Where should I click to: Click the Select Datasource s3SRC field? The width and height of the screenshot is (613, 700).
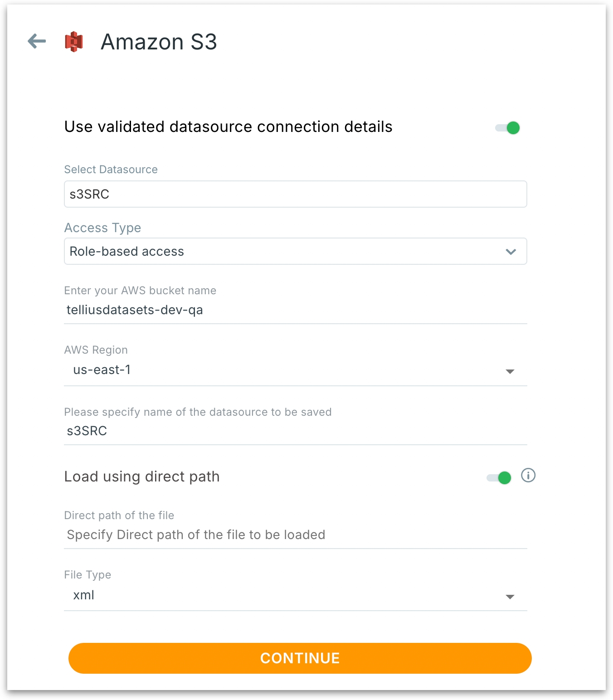click(x=295, y=194)
